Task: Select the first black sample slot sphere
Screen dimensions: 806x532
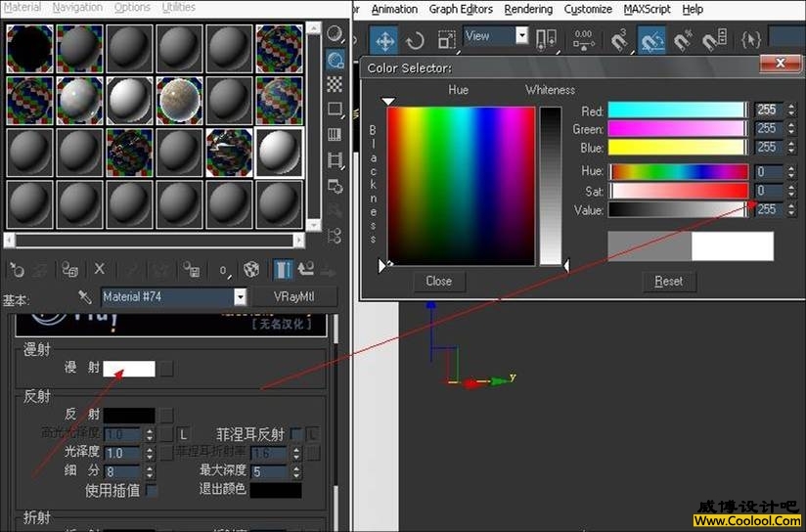Action: [x=29, y=48]
